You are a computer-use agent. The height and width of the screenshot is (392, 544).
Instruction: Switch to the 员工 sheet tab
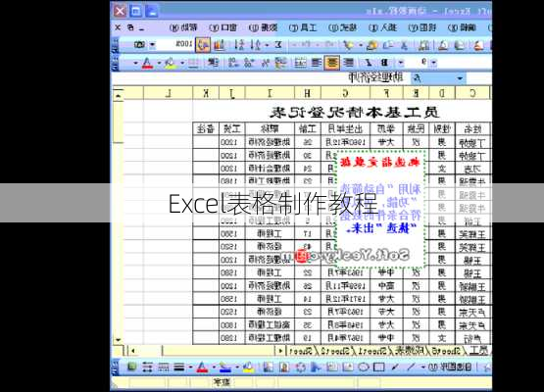click(478, 351)
